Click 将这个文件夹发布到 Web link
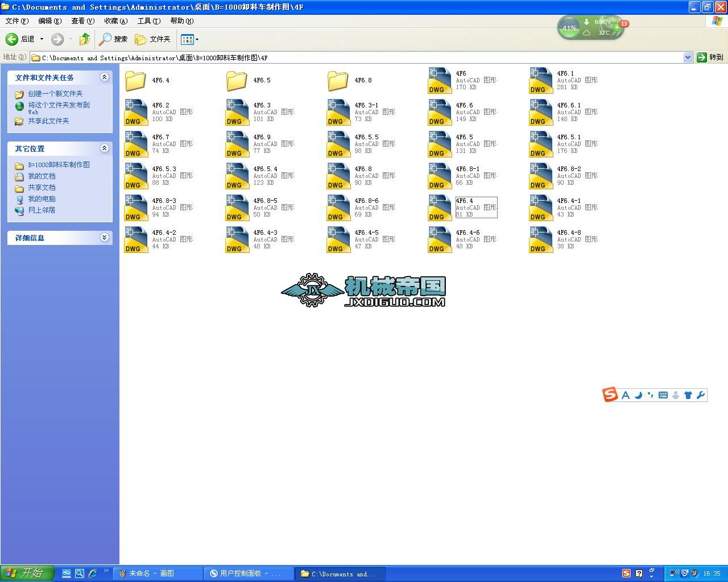 click(59, 108)
